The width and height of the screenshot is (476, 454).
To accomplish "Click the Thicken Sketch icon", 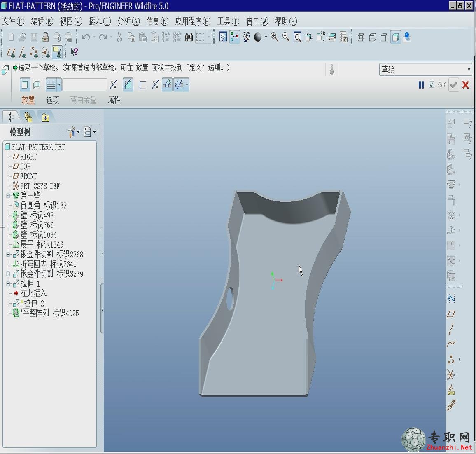I will pos(143,85).
